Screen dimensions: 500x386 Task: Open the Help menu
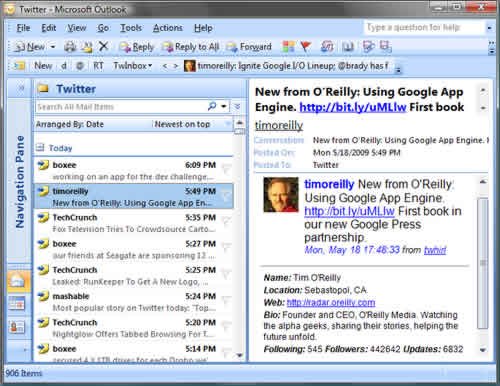(x=203, y=28)
